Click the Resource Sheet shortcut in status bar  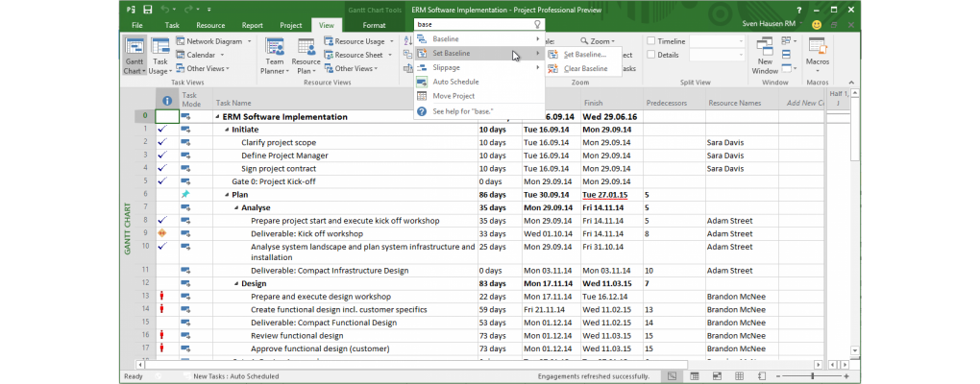(x=740, y=376)
